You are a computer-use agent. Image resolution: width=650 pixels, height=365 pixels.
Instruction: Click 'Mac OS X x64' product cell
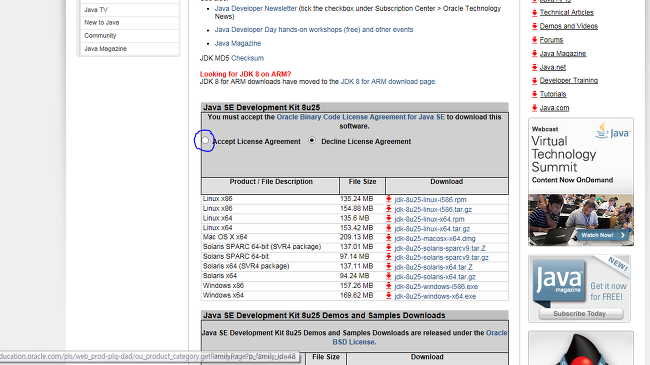[225, 237]
